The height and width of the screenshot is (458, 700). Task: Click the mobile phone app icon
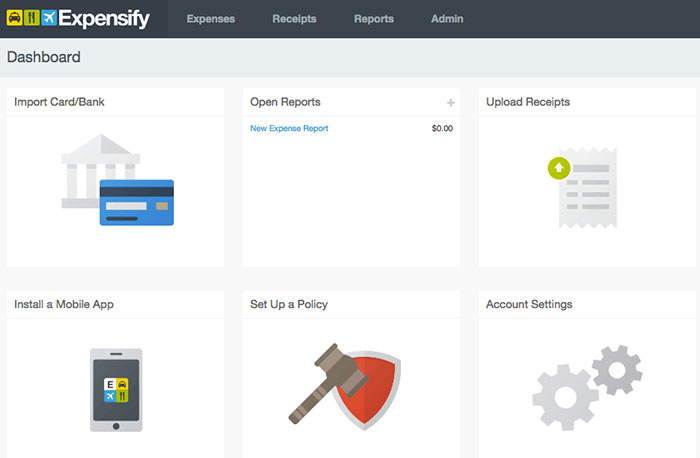click(x=116, y=390)
